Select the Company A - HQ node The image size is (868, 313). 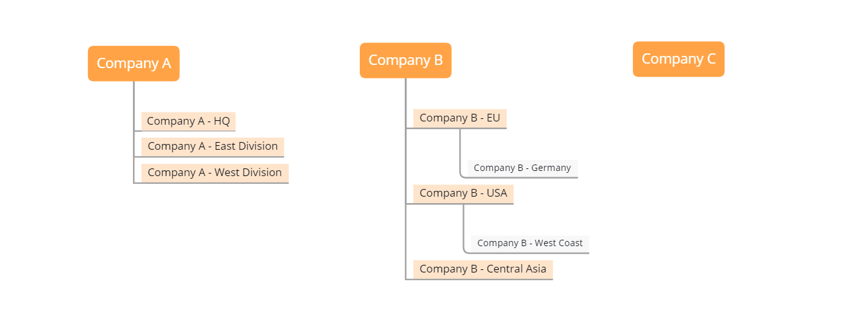188,121
